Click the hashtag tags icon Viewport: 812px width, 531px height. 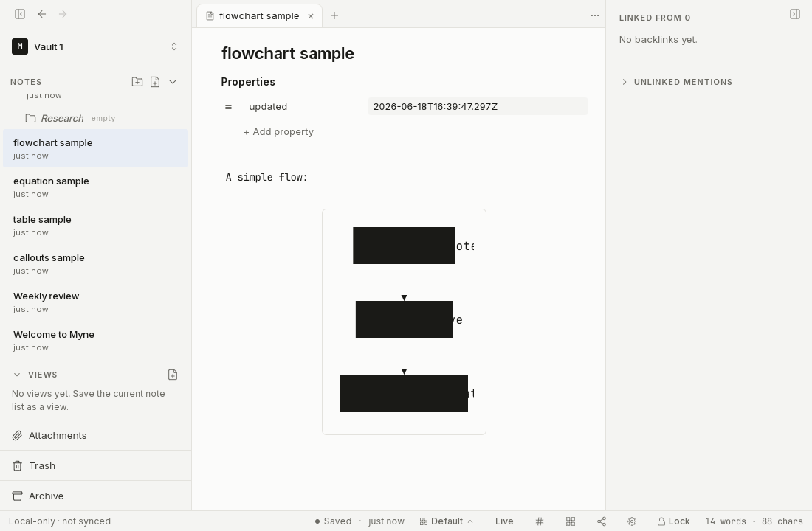tap(540, 521)
